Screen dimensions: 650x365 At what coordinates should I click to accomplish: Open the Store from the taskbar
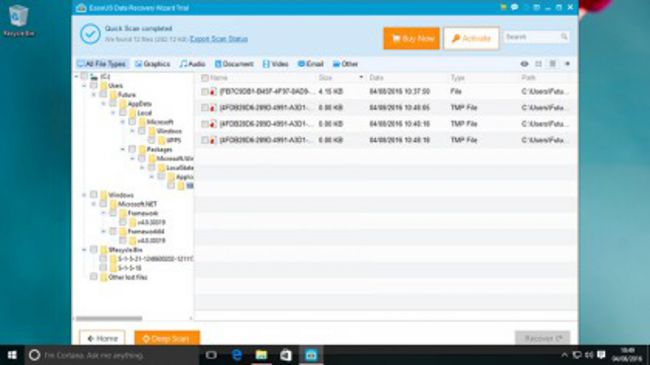coord(286,355)
